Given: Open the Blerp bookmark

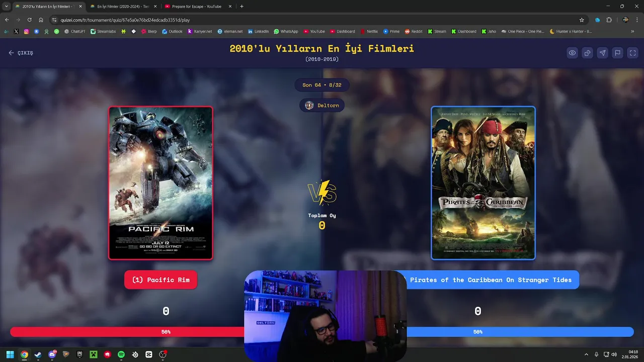Looking at the screenshot, I should [x=149, y=31].
